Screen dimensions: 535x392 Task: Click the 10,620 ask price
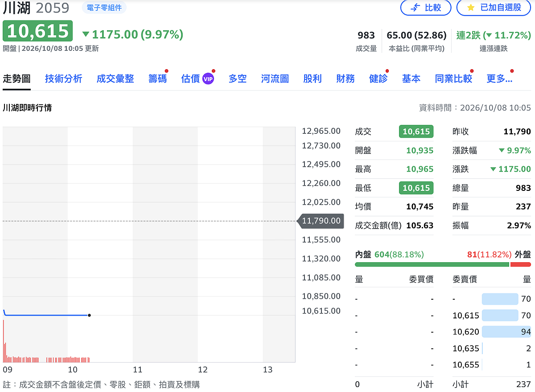466,332
